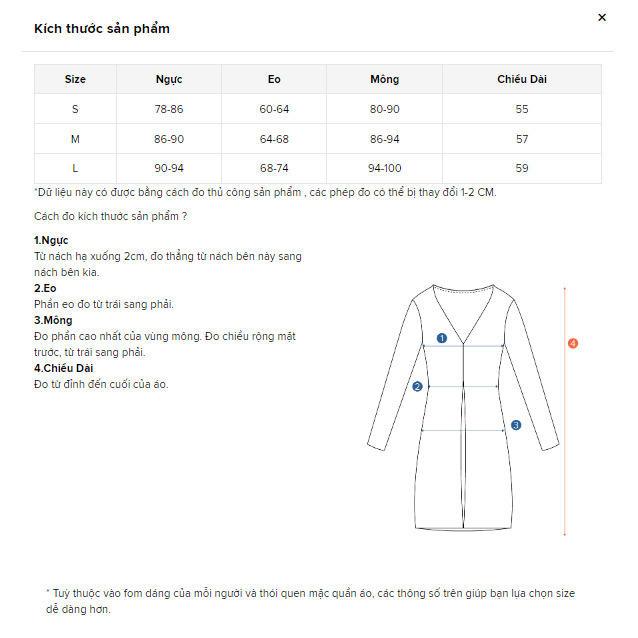Click size M row label
The width and height of the screenshot is (638, 638).
point(75,139)
